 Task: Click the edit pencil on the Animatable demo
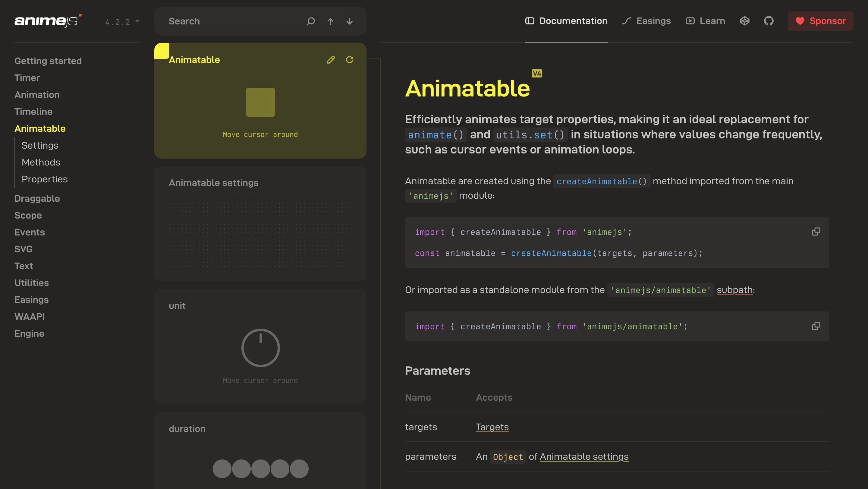(x=331, y=59)
